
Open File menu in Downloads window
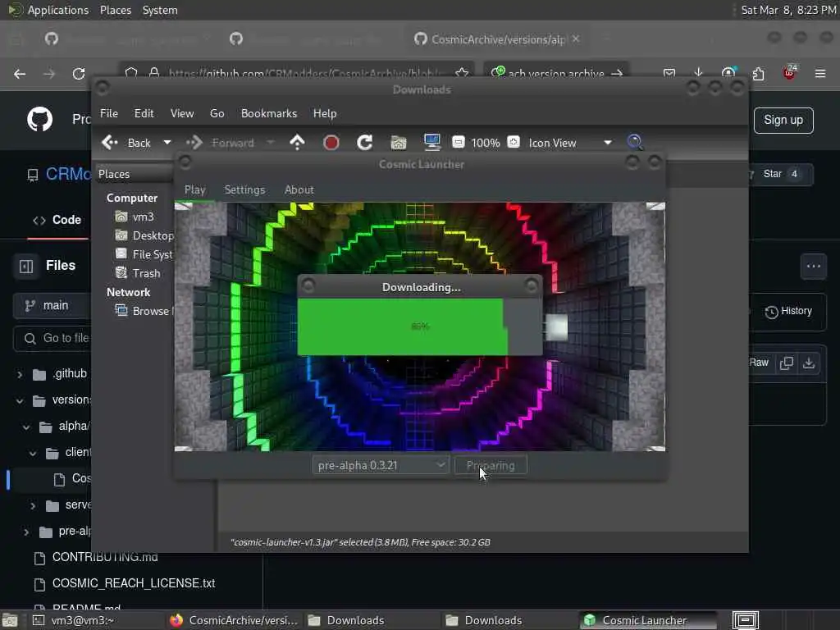(109, 113)
